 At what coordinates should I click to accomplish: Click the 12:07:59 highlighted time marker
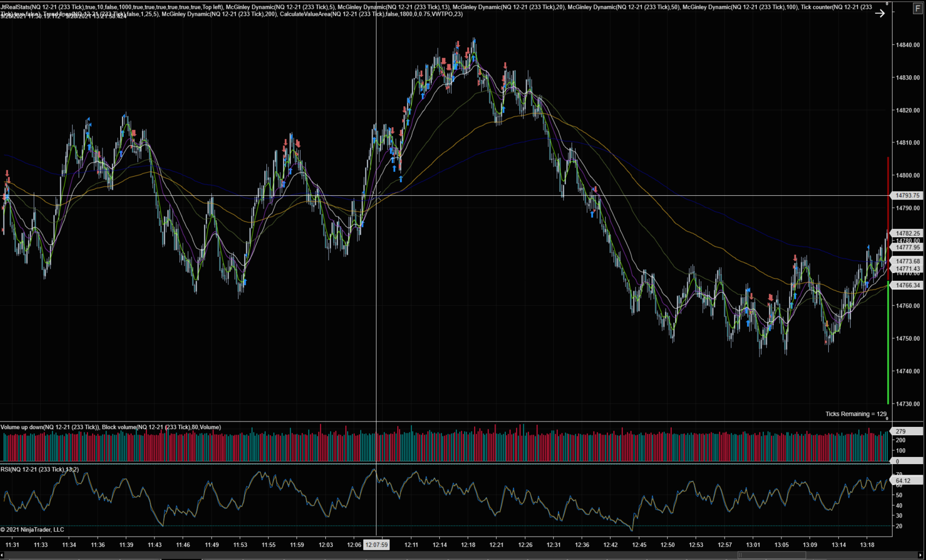[x=377, y=545]
